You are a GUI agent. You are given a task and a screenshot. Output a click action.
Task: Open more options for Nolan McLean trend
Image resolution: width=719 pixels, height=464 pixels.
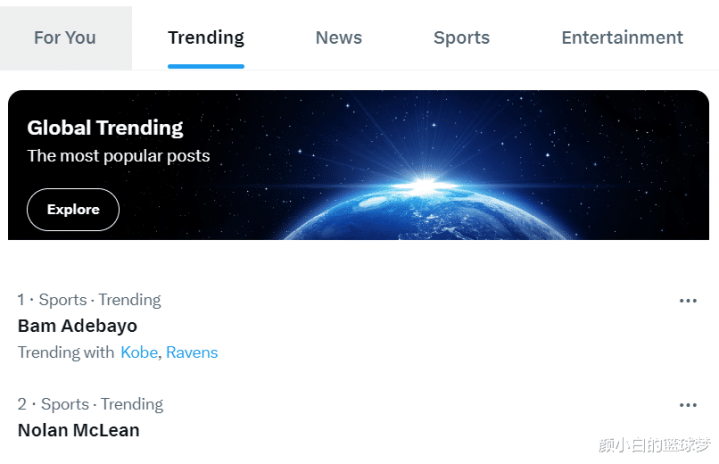[x=688, y=405]
